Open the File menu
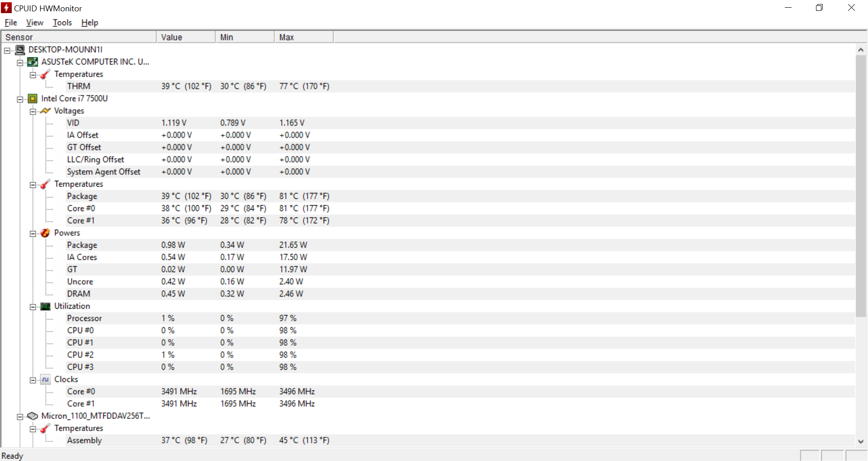The width and height of the screenshot is (868, 461). pos(11,23)
